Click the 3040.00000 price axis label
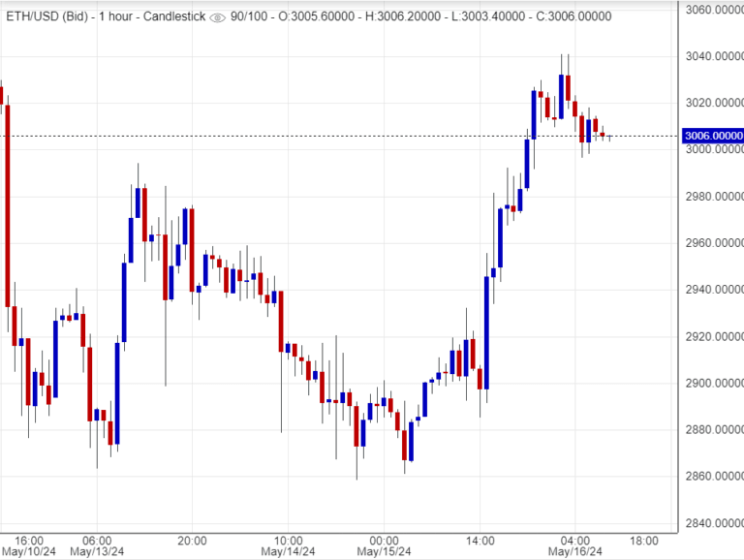The width and height of the screenshot is (744, 560). tap(712, 56)
